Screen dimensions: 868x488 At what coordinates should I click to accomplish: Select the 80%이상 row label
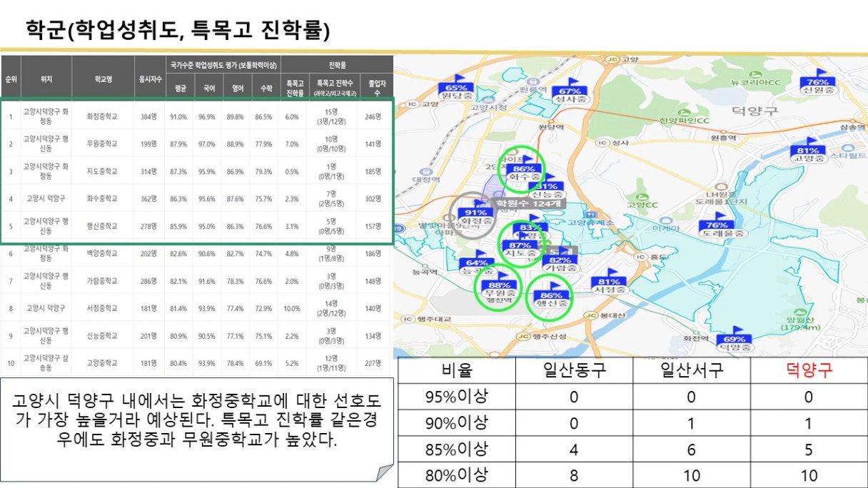[x=457, y=474]
